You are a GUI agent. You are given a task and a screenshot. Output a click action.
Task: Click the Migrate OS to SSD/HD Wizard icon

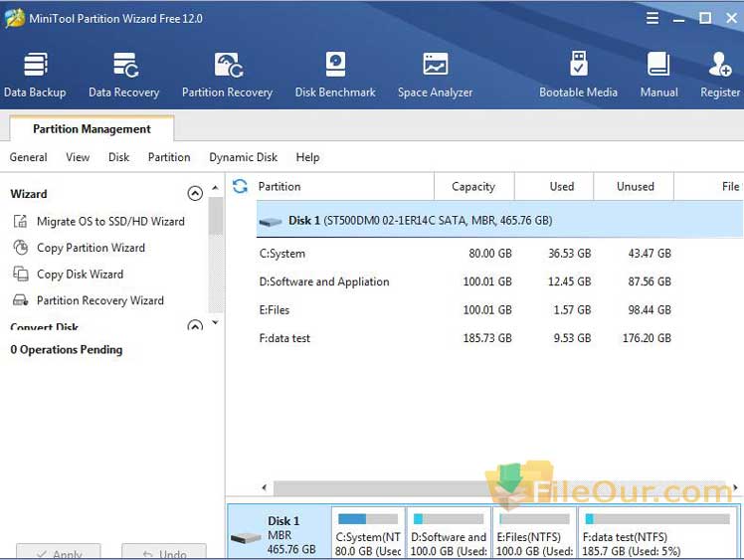tap(20, 221)
